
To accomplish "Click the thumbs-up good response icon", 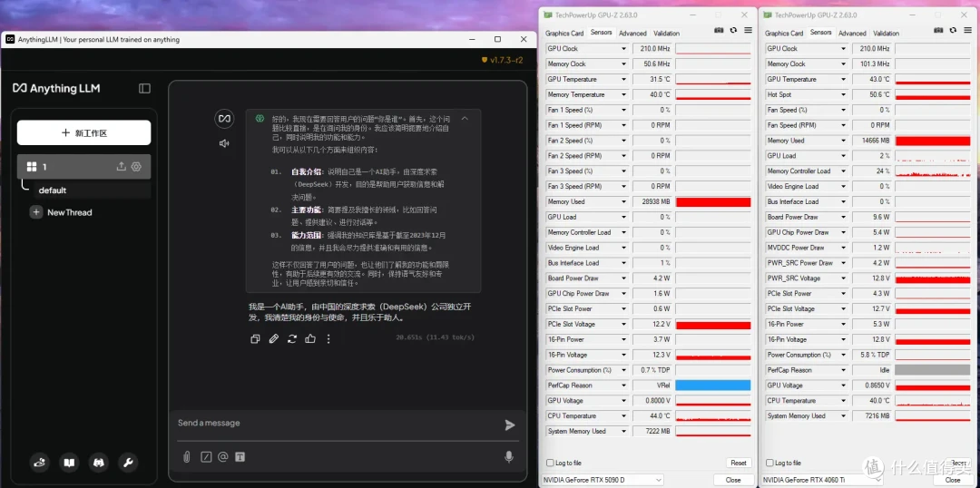I will point(310,338).
